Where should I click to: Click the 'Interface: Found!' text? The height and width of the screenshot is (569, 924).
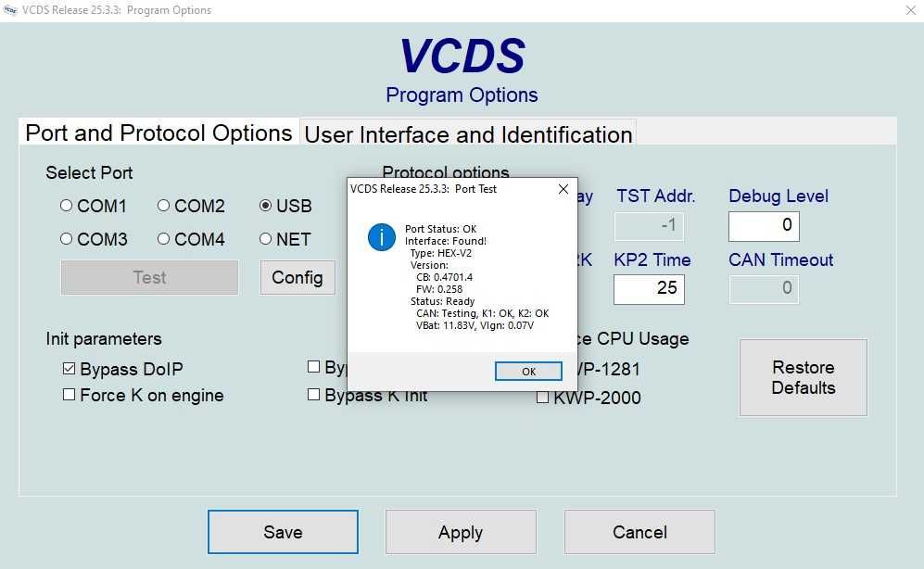[446, 241]
